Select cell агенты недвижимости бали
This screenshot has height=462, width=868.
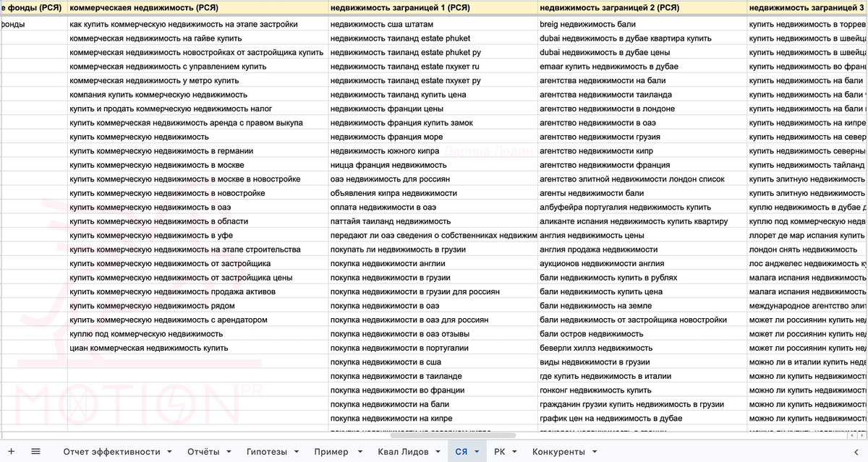(642, 193)
